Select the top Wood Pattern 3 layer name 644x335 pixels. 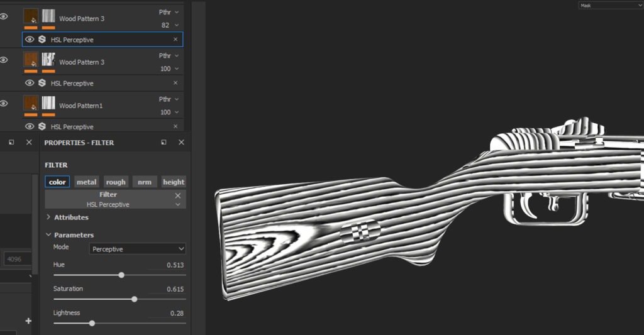click(x=82, y=18)
